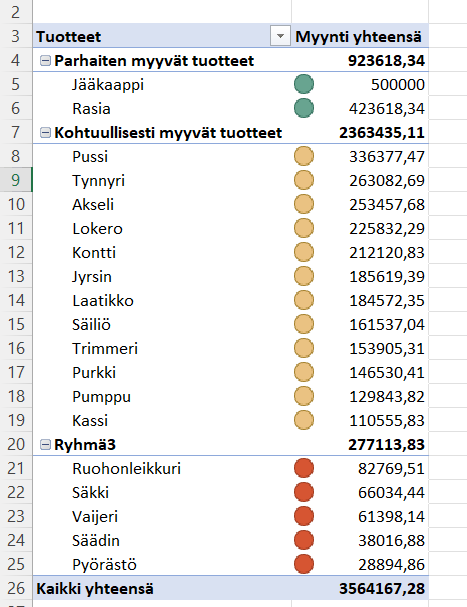Image resolution: width=467 pixels, height=607 pixels.
Task: Select the Tynnyri product cell
Action: 162,180
